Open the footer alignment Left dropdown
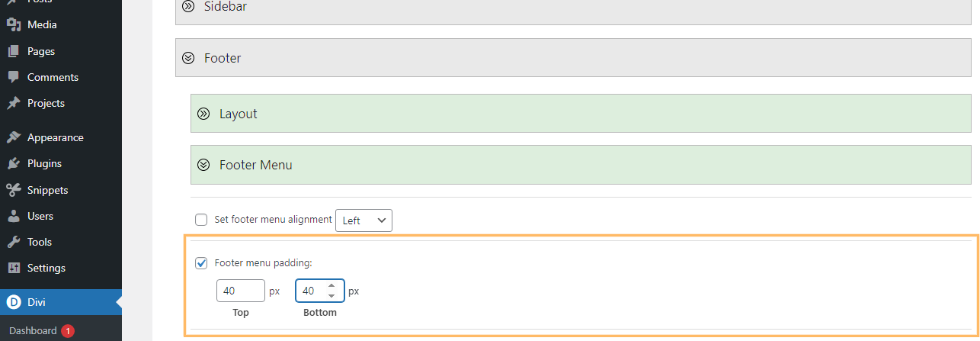This screenshot has height=341, width=980. tap(363, 220)
